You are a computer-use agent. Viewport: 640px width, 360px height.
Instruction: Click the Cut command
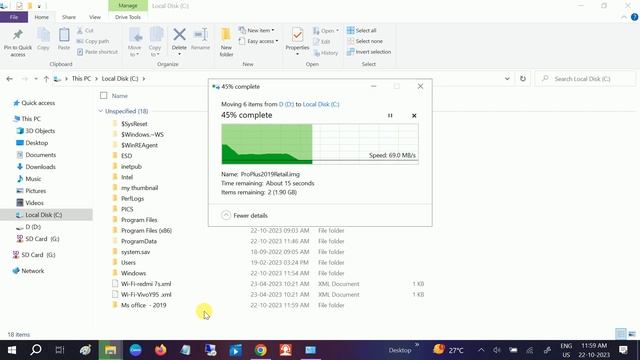tap(85, 31)
